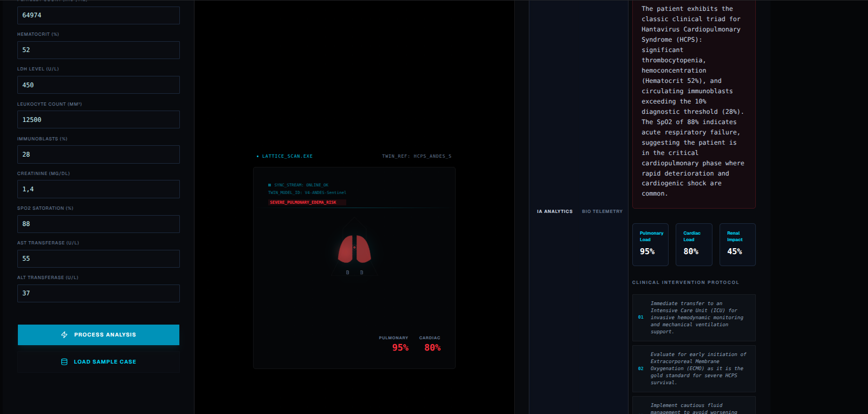The width and height of the screenshot is (868, 414).
Task: Select the Hematocrit input field
Action: pyautogui.click(x=99, y=50)
